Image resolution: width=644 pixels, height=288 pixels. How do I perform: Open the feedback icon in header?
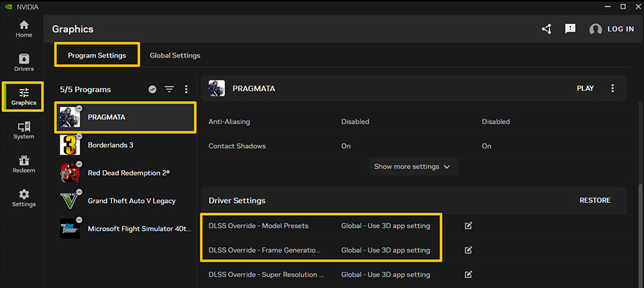(x=570, y=29)
